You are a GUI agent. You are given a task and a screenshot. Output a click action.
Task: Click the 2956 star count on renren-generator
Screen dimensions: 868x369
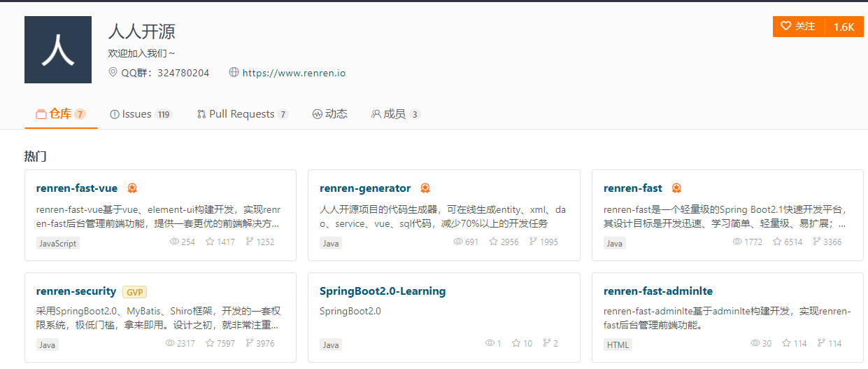point(510,242)
